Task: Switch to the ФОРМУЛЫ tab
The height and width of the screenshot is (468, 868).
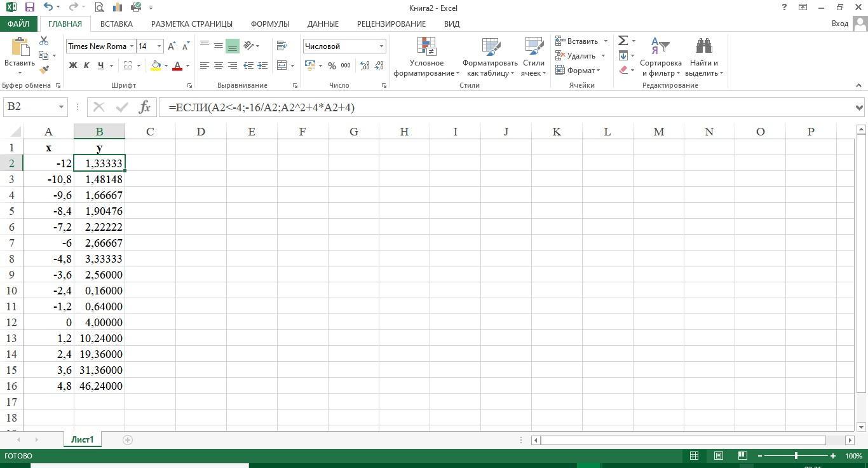Action: (x=270, y=24)
